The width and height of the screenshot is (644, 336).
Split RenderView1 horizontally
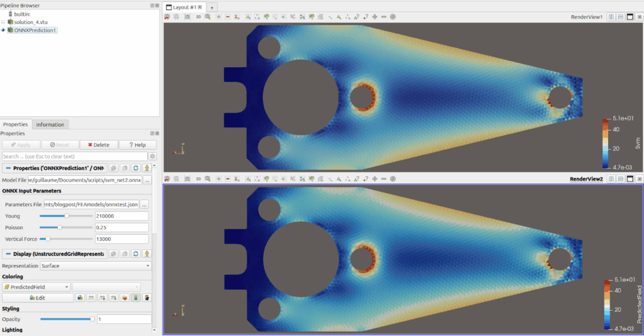(x=611, y=17)
